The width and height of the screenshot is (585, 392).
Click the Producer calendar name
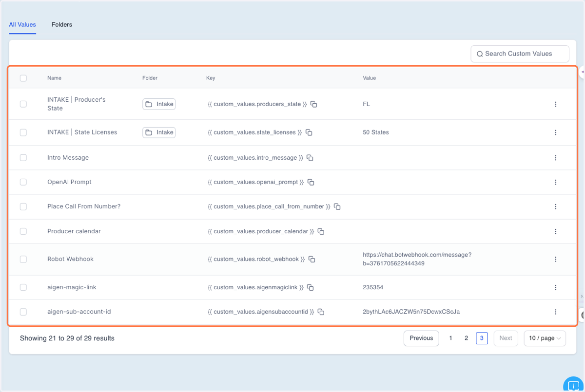74,231
